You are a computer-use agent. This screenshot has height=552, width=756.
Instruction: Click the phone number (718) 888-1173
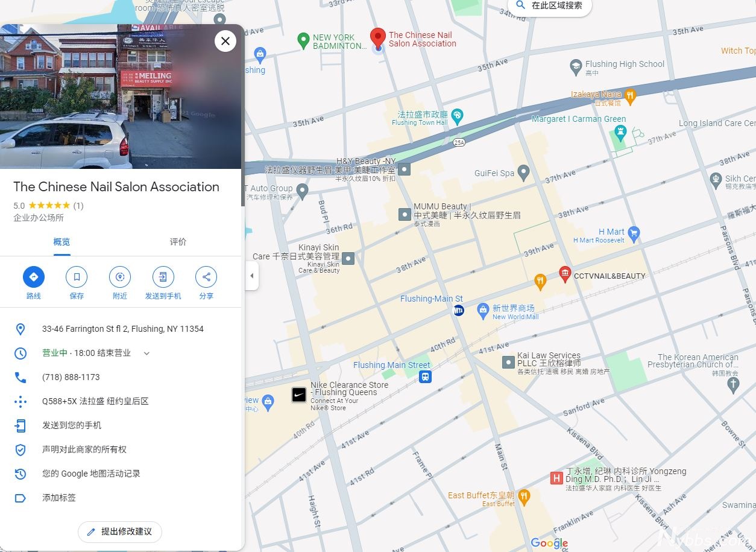(x=71, y=377)
